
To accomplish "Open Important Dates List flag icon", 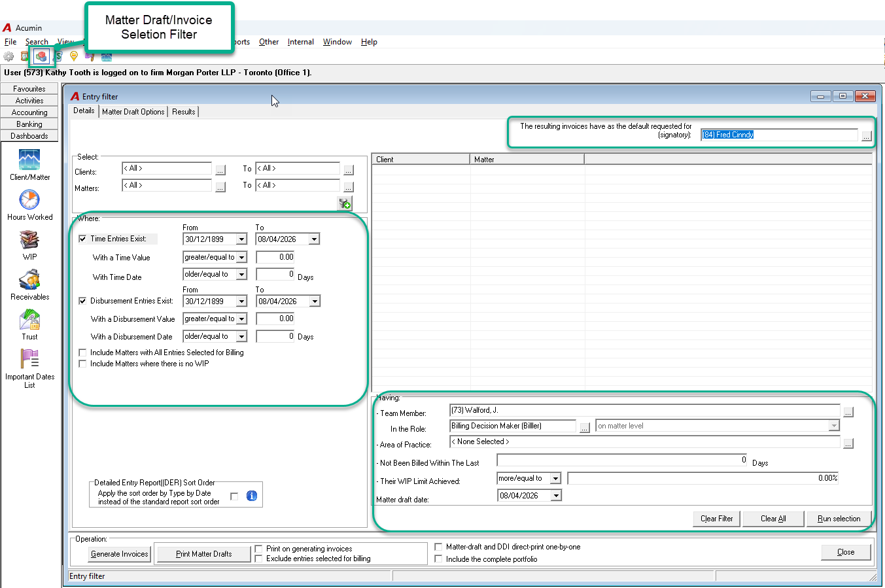I will 29,359.
